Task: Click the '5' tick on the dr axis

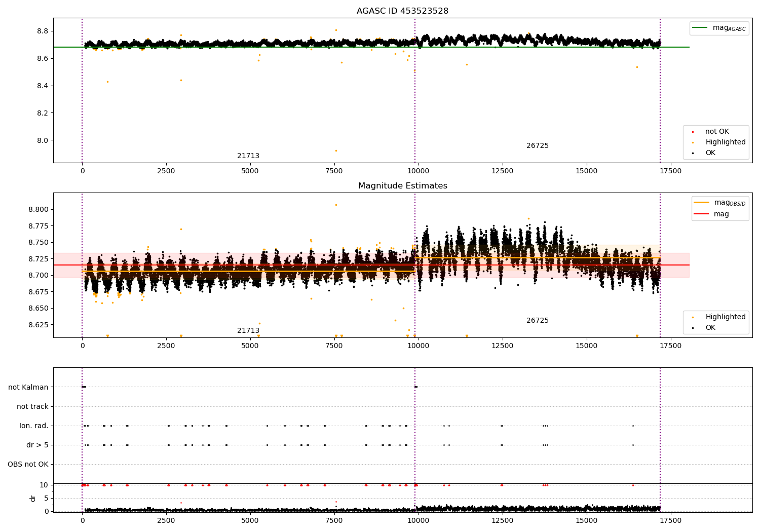Action: (x=46, y=499)
